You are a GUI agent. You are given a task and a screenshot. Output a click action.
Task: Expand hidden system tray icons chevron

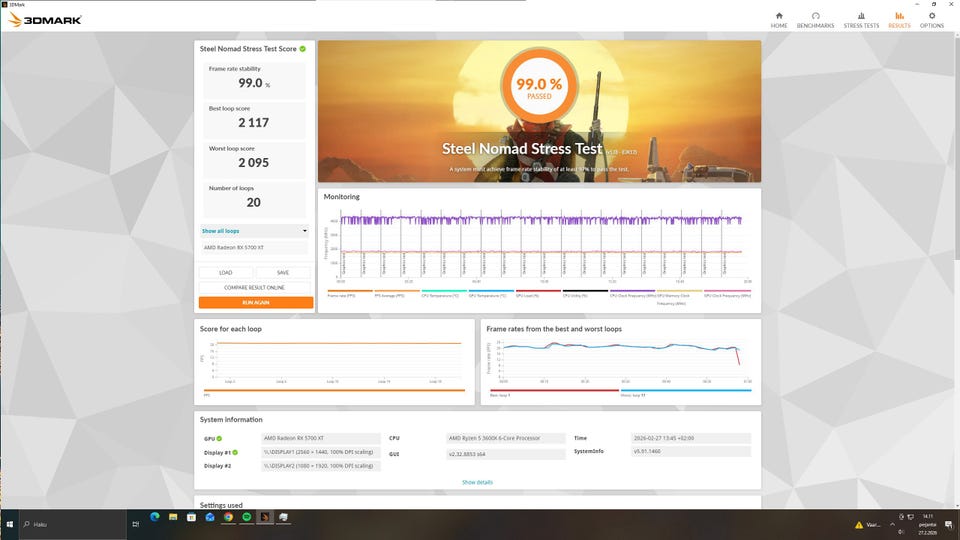click(x=892, y=525)
